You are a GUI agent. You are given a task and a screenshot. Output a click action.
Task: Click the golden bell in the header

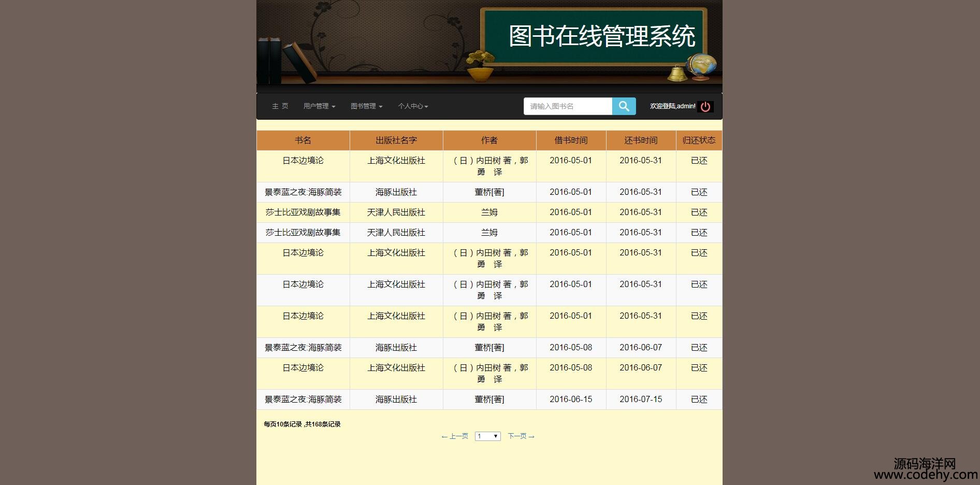coord(676,74)
